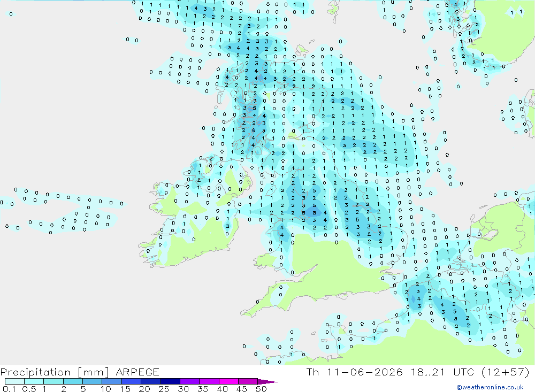Click the 30–35 mm legend color swatch

click(x=189, y=381)
